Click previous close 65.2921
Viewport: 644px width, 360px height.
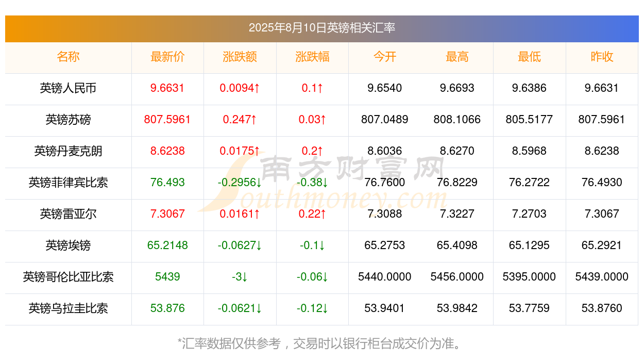click(602, 246)
